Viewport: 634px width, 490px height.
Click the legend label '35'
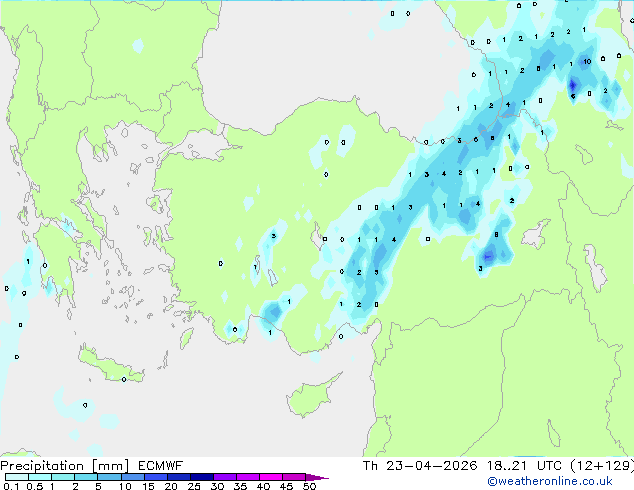[240, 486]
